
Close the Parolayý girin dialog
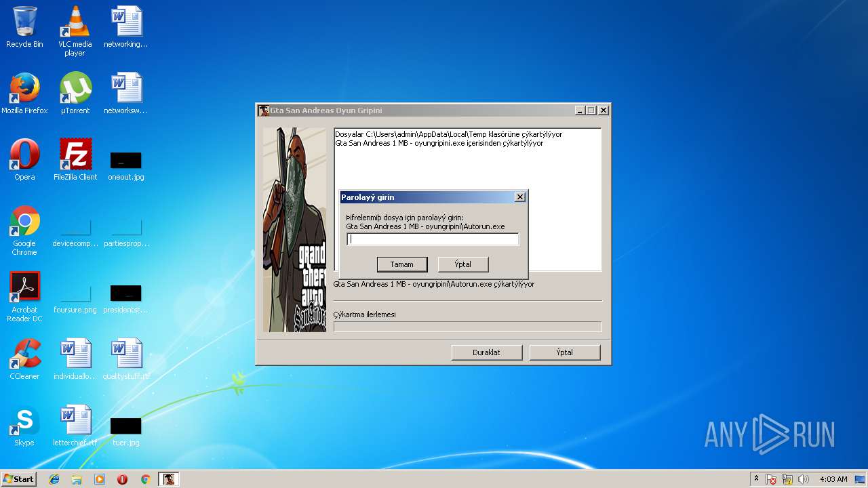(520, 197)
